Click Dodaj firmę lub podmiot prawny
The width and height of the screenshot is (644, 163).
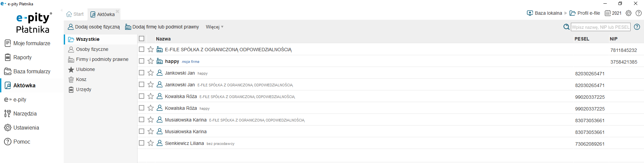click(x=162, y=27)
